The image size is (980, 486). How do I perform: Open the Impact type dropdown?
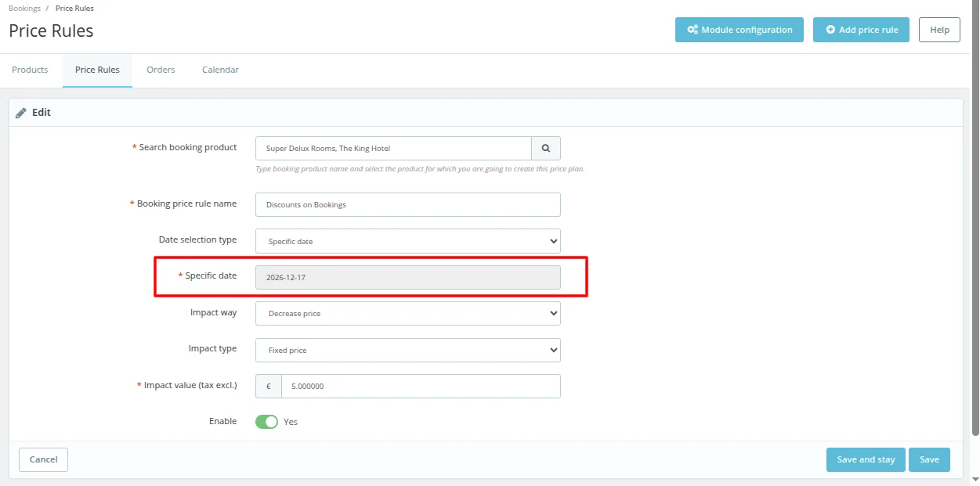[x=408, y=350]
